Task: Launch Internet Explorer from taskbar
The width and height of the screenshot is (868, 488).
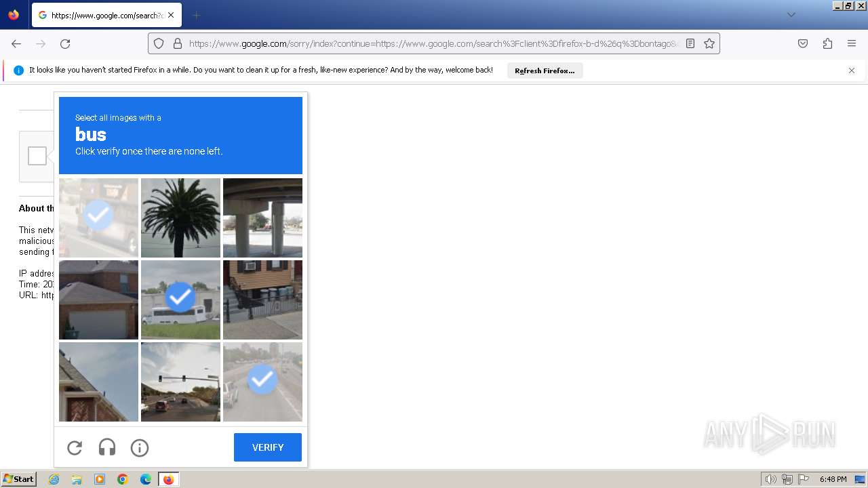Action: [x=54, y=479]
